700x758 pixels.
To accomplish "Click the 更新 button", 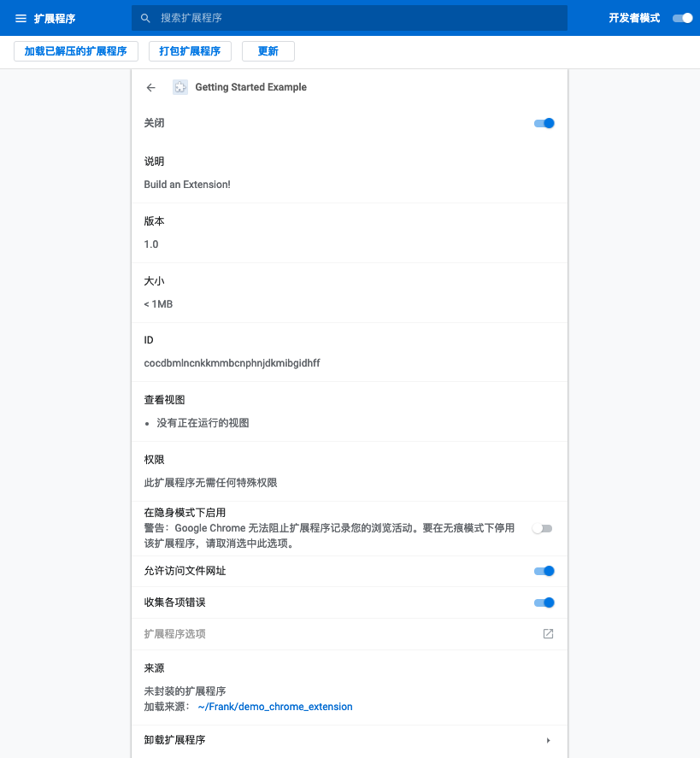I will tap(268, 51).
